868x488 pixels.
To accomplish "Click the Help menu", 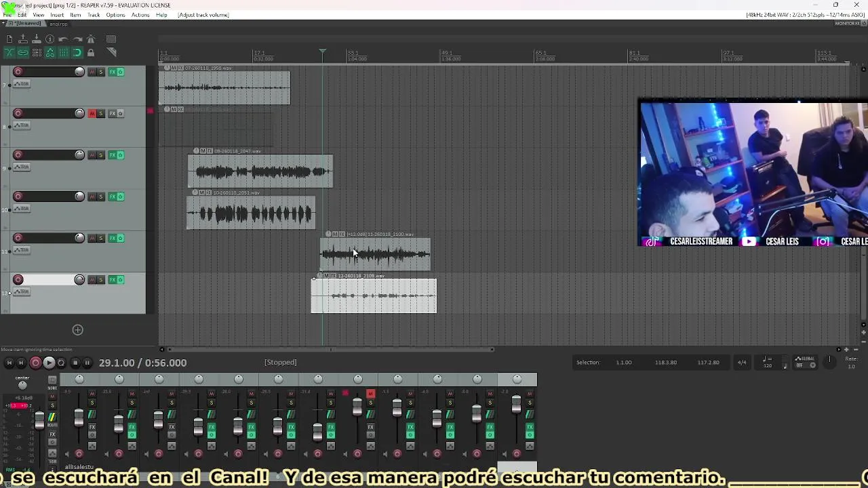I will click(x=161, y=15).
